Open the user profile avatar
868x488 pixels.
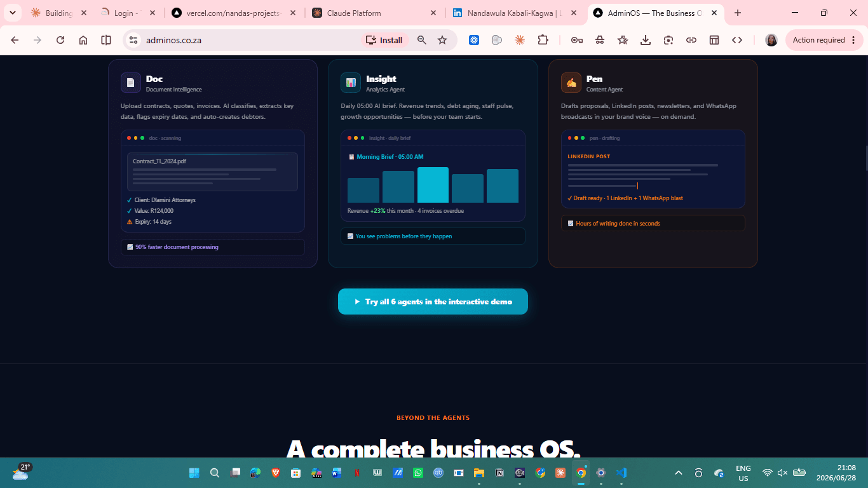771,40
